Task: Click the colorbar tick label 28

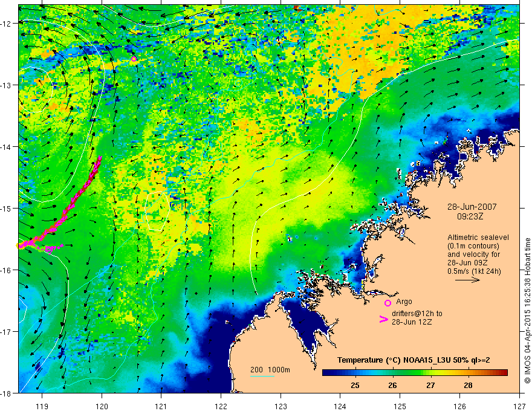Action: [x=468, y=385]
